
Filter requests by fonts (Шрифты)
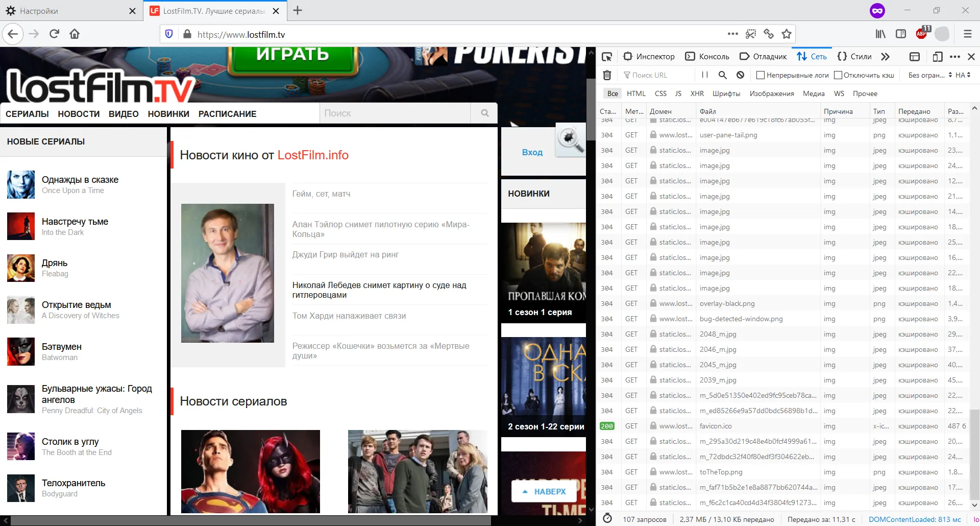(726, 93)
